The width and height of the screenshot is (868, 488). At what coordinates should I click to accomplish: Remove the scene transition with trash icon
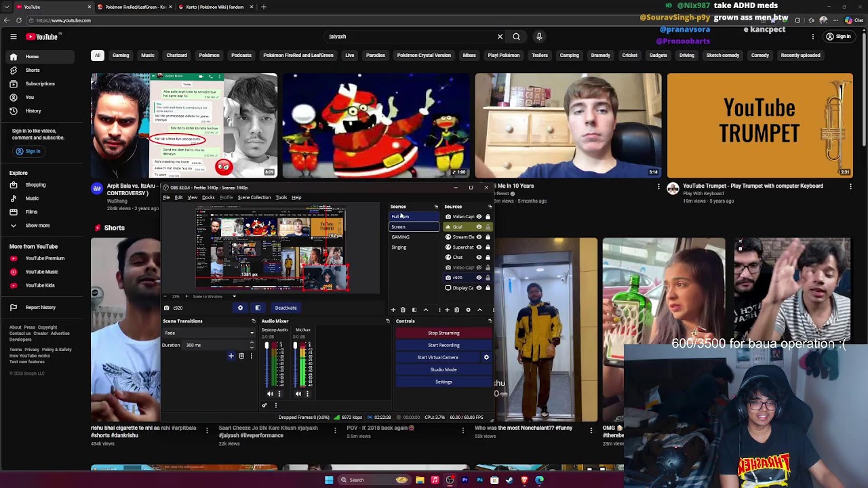tap(241, 356)
